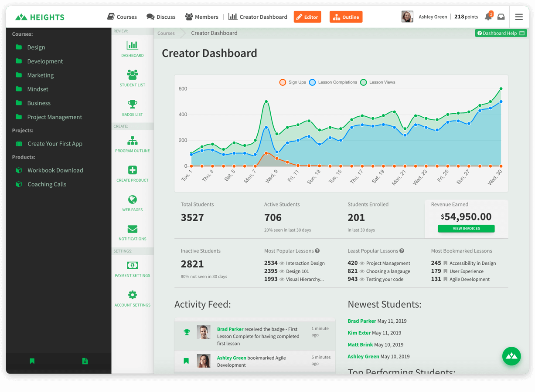Open Create Product using the plus icon
Screen dimensions: 535x392
tap(132, 170)
